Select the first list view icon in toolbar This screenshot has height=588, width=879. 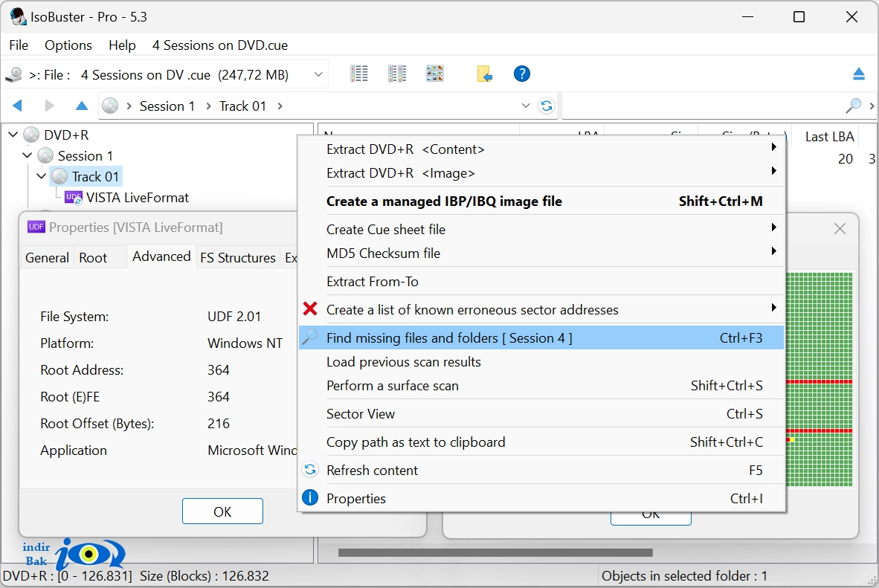click(x=358, y=74)
